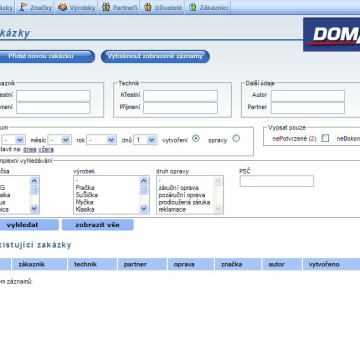Focus the Technik Křestní field
The width and height of the screenshot is (360, 360).
click(x=180, y=96)
